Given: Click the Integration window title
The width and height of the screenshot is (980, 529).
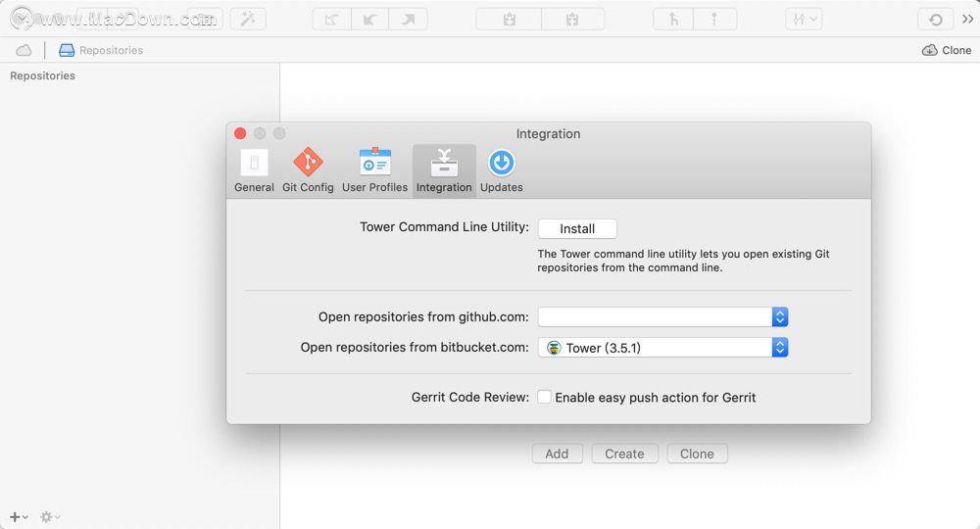Looking at the screenshot, I should (548, 133).
